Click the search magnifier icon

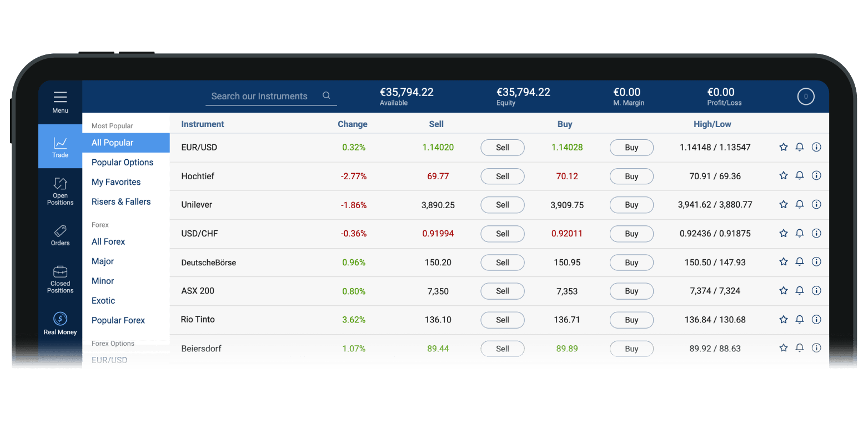click(327, 95)
